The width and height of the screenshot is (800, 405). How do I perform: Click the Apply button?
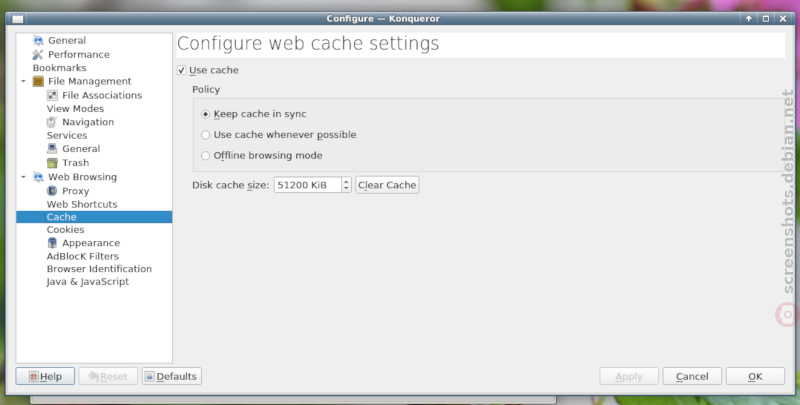tap(629, 376)
